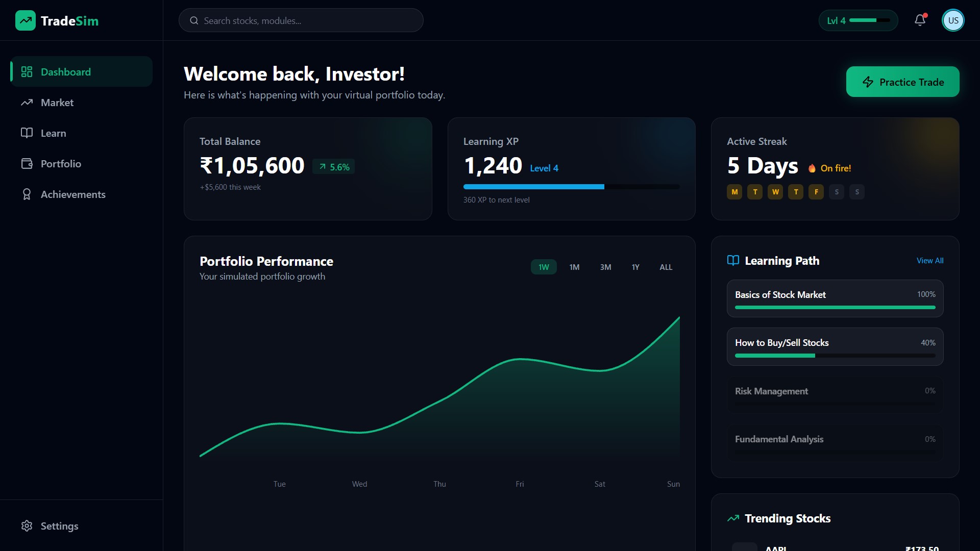Screen dimensions: 980x551
Task: Click the Learn open-book icon in sidebar
Action: click(27, 133)
